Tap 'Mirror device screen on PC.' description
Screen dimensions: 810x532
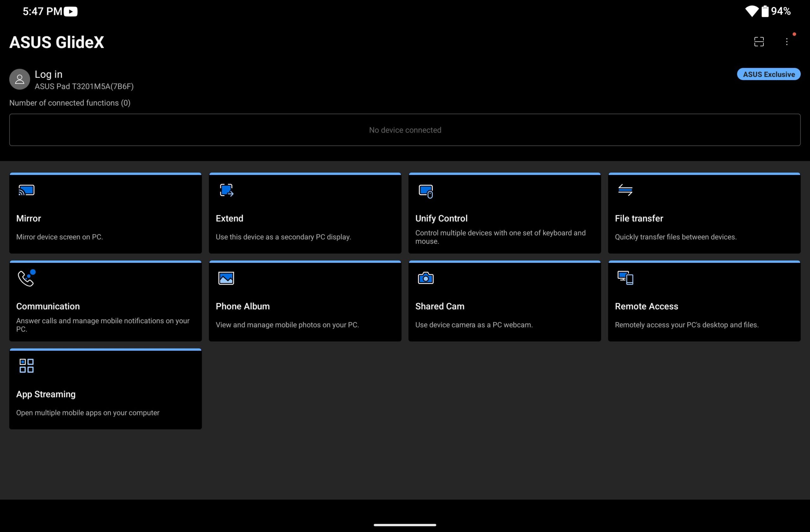59,237
